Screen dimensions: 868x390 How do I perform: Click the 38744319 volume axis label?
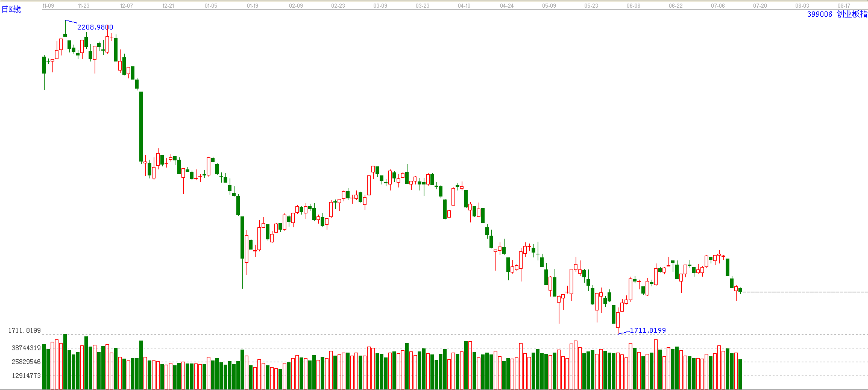coord(26,348)
